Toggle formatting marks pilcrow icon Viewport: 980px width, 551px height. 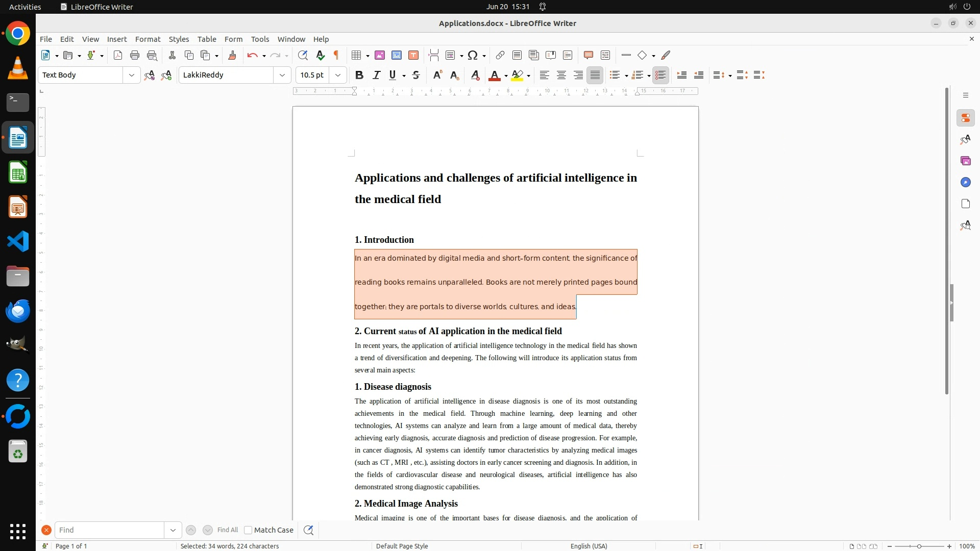pos(336,55)
